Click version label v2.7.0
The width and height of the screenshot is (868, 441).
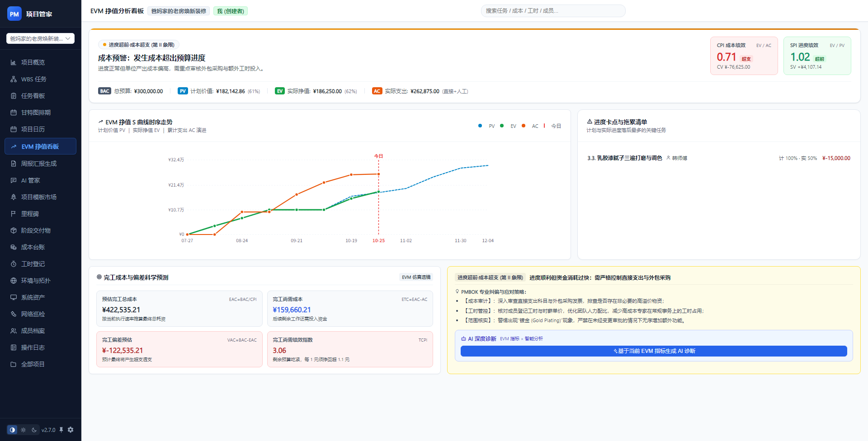click(x=48, y=430)
